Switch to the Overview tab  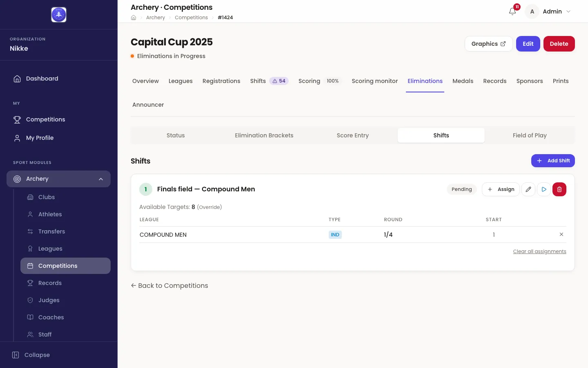(x=145, y=81)
